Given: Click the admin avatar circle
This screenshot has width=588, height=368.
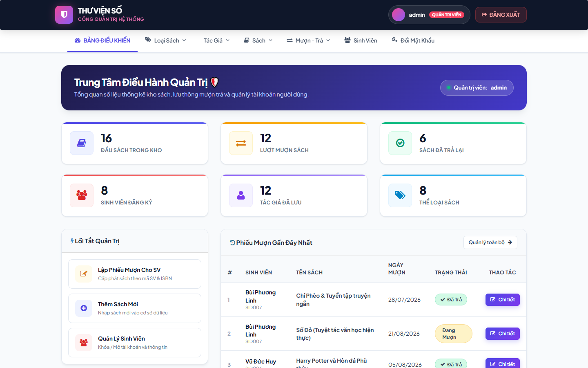Looking at the screenshot, I should [x=399, y=15].
